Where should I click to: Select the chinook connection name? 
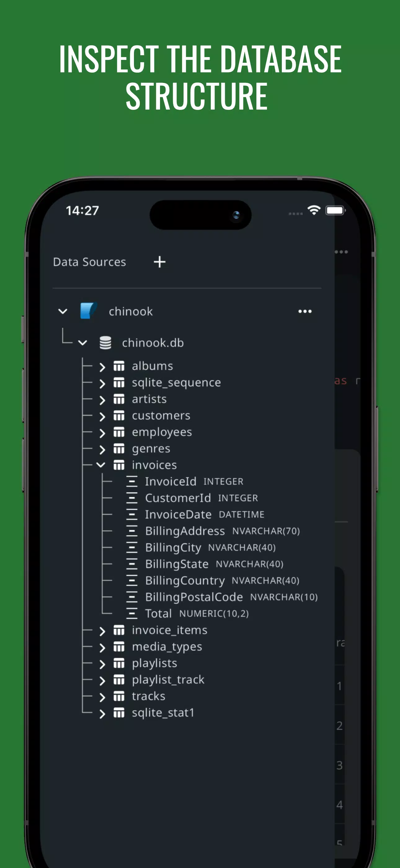coord(131,311)
